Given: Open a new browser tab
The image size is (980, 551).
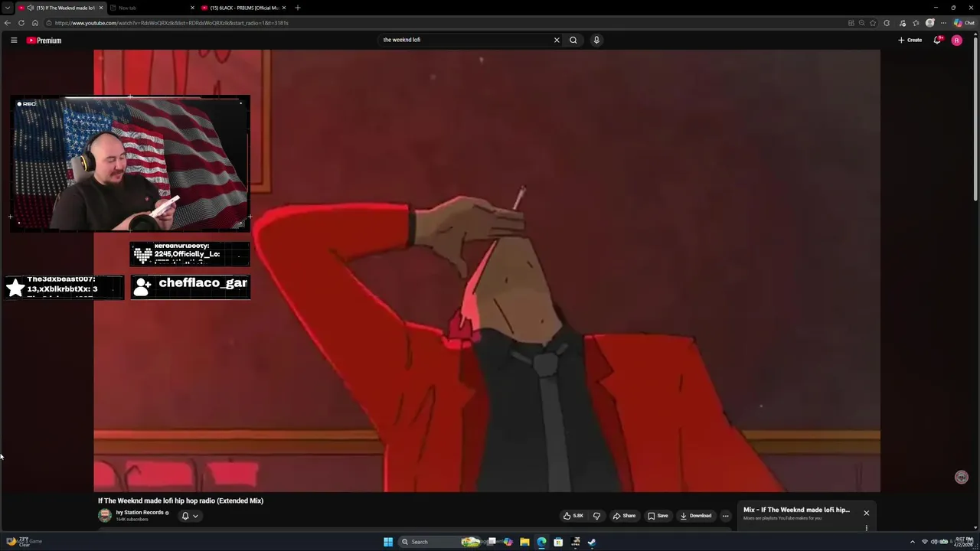Looking at the screenshot, I should 297,8.
